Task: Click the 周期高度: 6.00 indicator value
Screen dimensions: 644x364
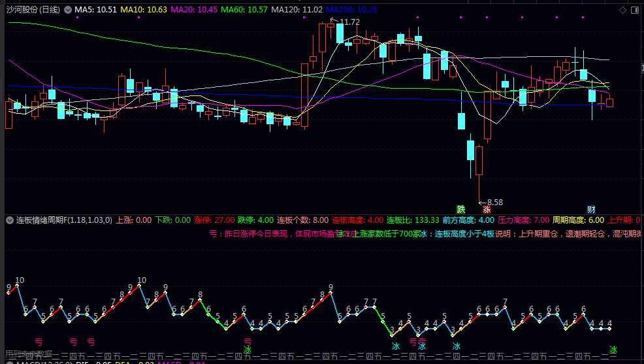Action: click(578, 220)
